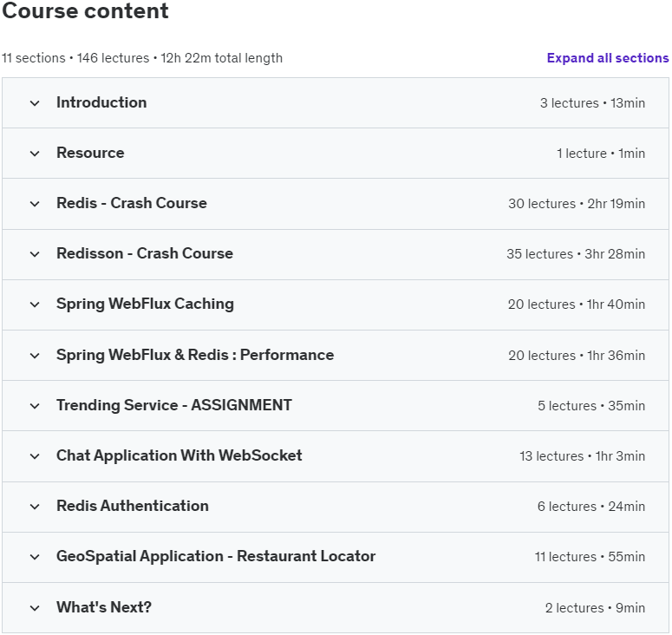The height and width of the screenshot is (635, 672).
Task: Expand GeoSpatial Application - Restaurant Locator chevron
Action: pos(35,557)
